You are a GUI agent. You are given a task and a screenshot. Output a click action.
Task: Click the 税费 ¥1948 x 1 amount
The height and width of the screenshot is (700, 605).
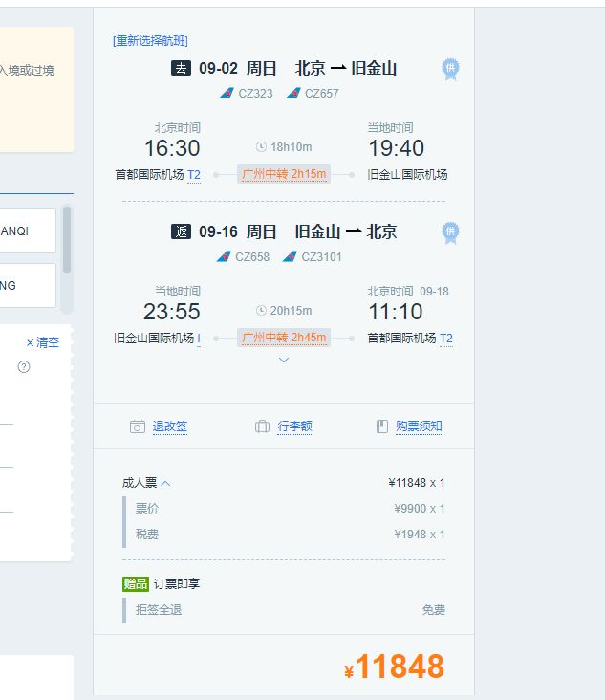point(420,535)
